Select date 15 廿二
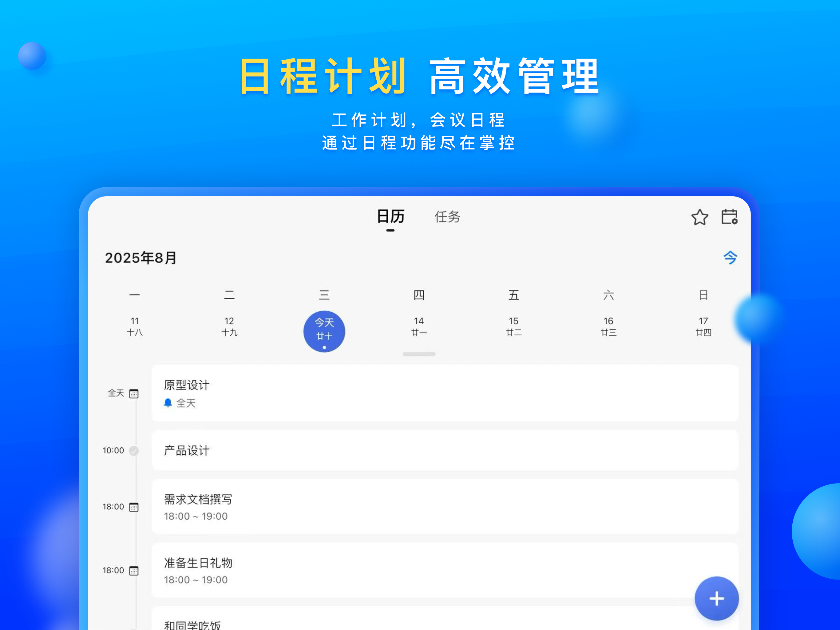The image size is (840, 630). tap(513, 327)
